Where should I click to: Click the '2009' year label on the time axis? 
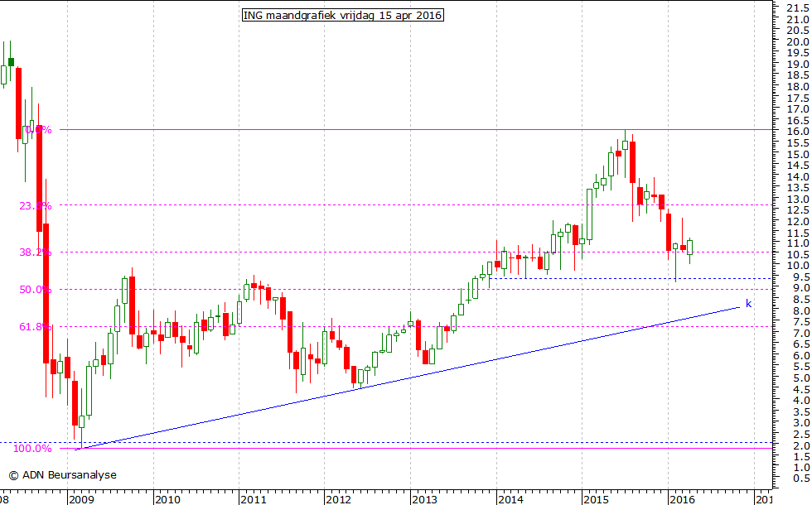(82, 499)
